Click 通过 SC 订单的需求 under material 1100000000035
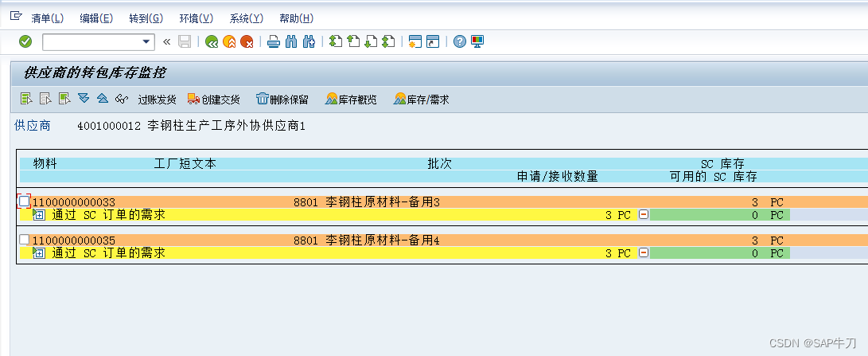Viewport: 868px width, 356px height. click(108, 252)
